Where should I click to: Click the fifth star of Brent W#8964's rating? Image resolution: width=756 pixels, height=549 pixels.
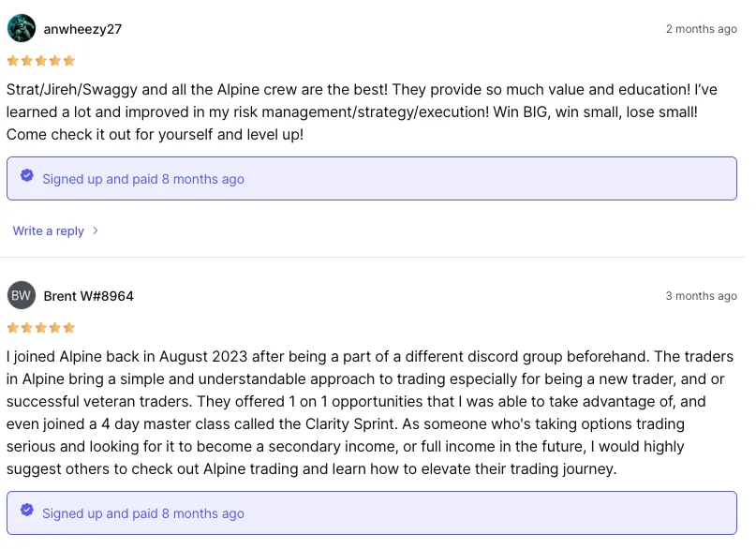point(68,328)
